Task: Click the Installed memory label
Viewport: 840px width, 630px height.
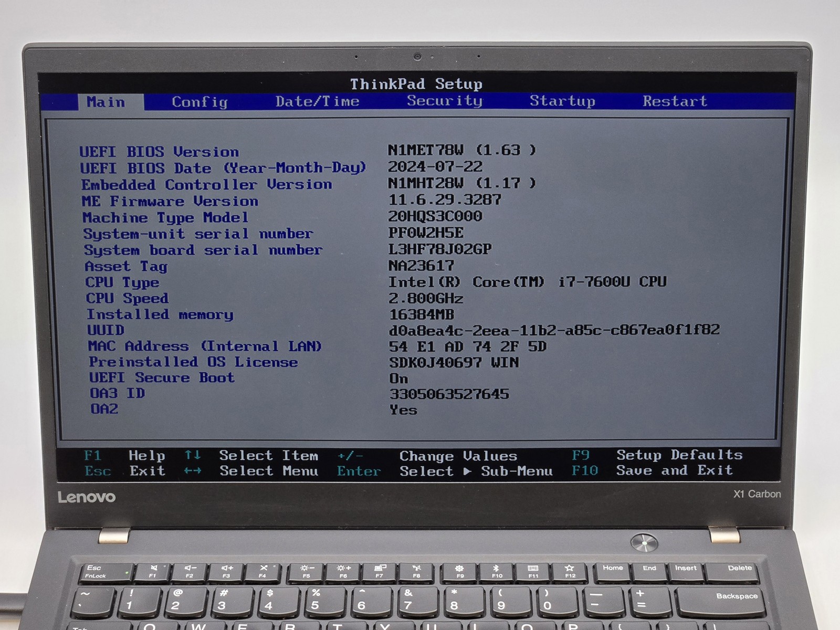Action: [160, 314]
